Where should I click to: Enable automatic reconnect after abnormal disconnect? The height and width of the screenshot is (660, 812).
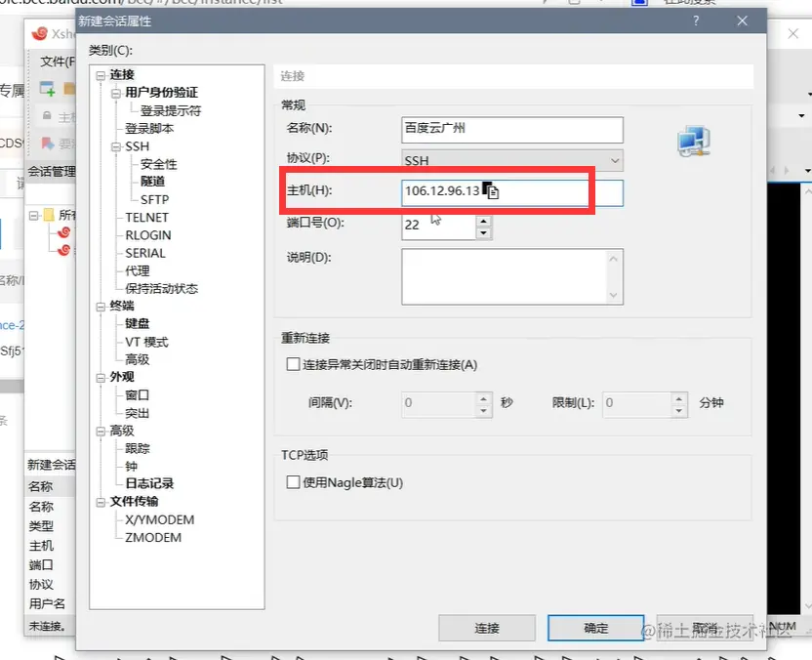pyautogui.click(x=292, y=363)
